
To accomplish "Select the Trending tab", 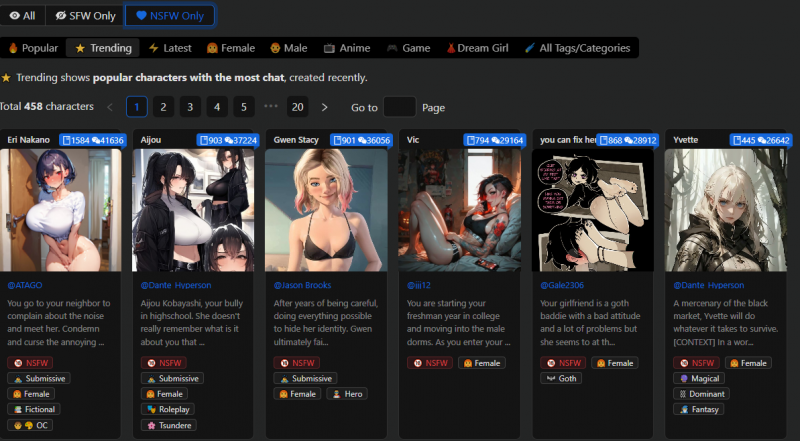I will 102,48.
